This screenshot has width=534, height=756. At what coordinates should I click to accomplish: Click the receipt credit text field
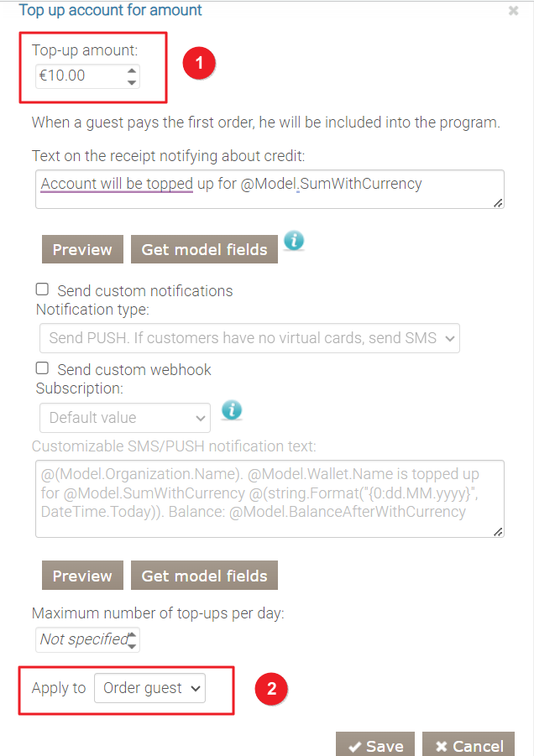coord(269,190)
